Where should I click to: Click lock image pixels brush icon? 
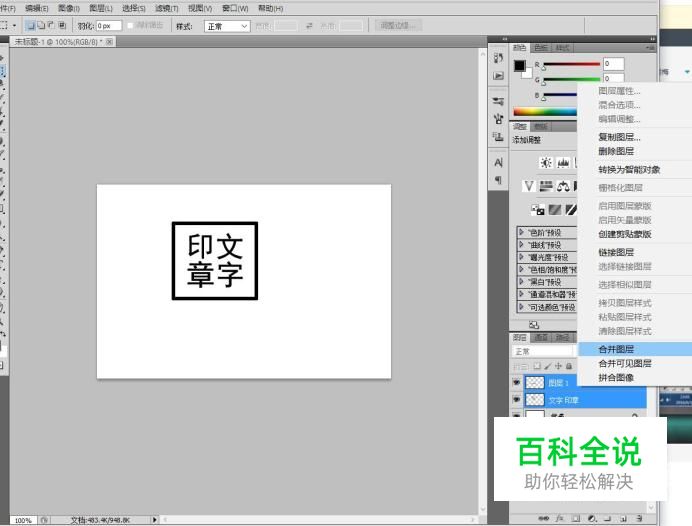548,366
